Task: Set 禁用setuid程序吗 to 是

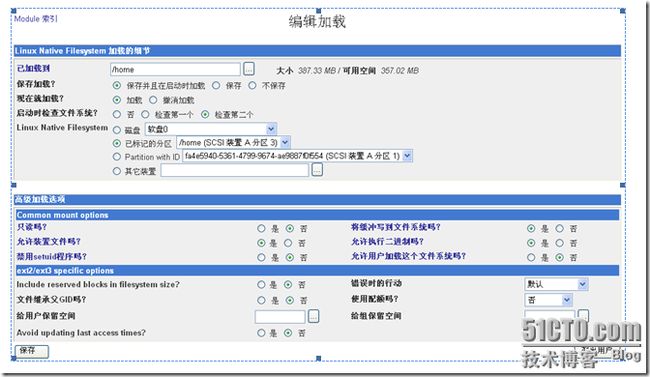Action: [x=261, y=258]
